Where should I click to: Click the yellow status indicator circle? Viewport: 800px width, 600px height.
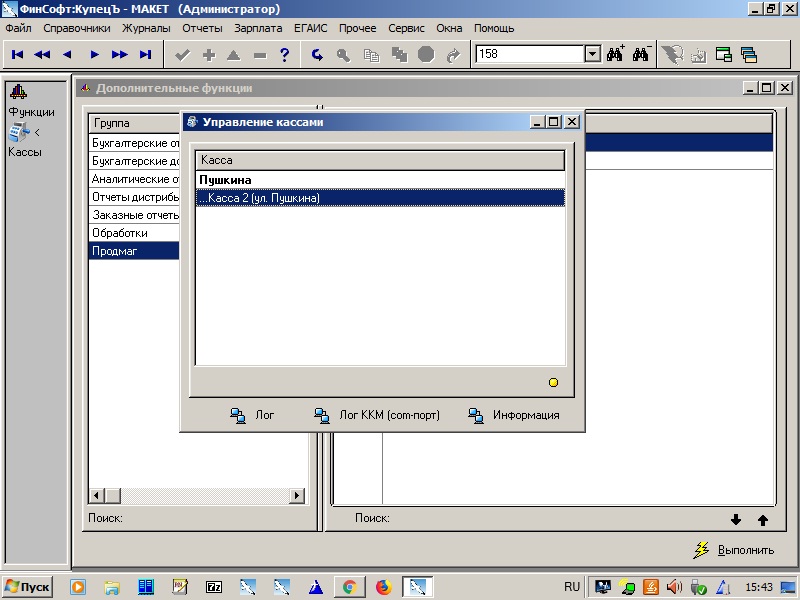(553, 382)
